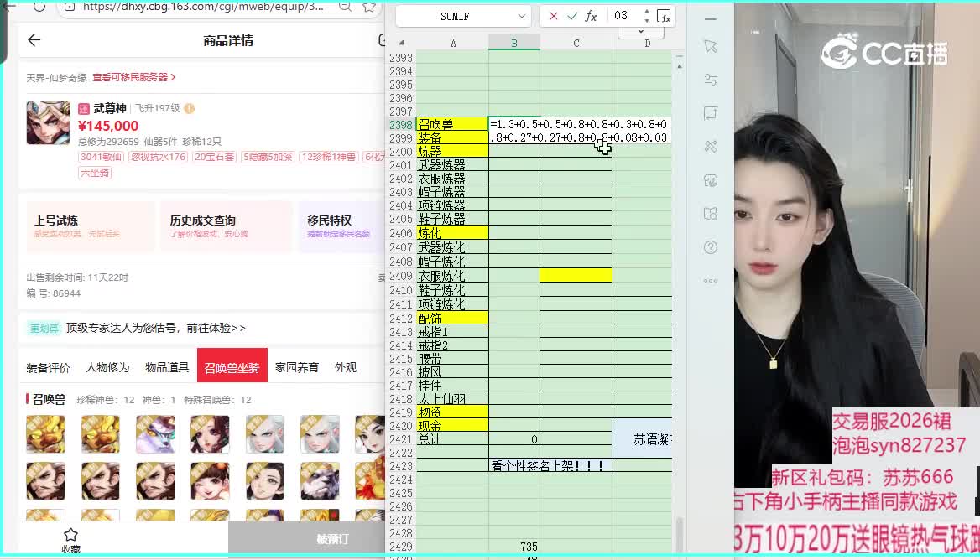
Task: Switch to the 外观 tab
Action: [346, 367]
